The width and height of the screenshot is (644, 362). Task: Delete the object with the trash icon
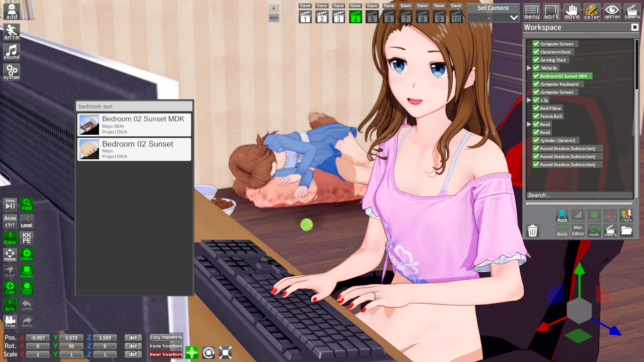point(533,231)
